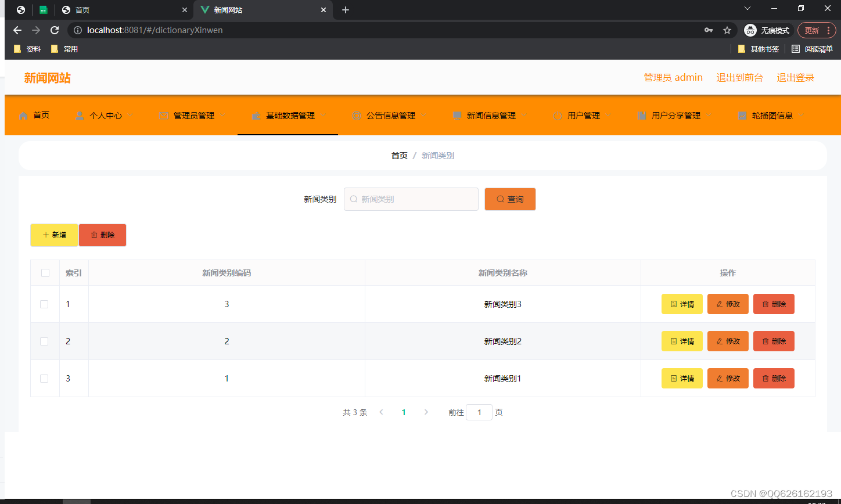Open the 个人中心 menu label
The width and height of the screenshot is (841, 504).
point(106,116)
